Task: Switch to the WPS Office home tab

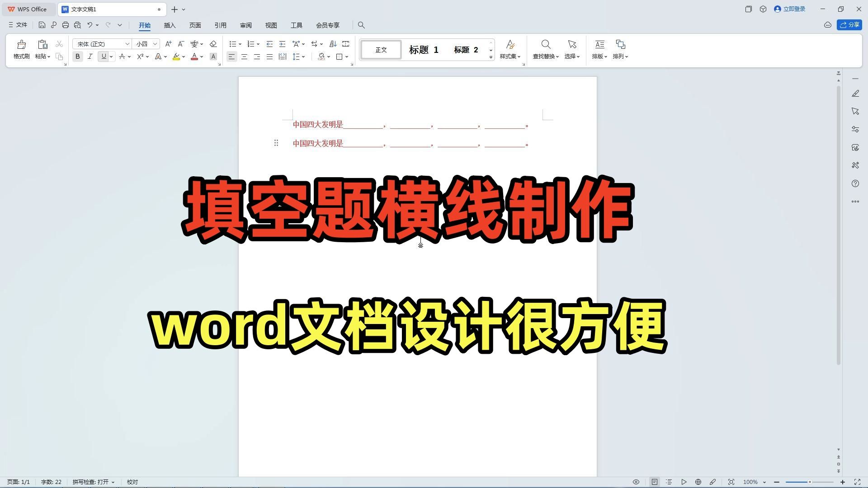Action: [28, 9]
